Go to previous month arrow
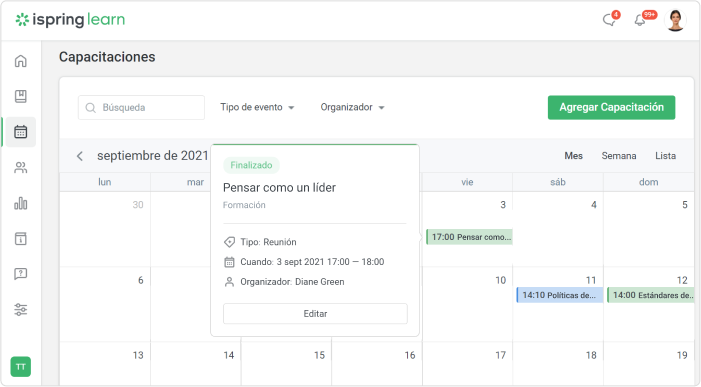 [80, 156]
